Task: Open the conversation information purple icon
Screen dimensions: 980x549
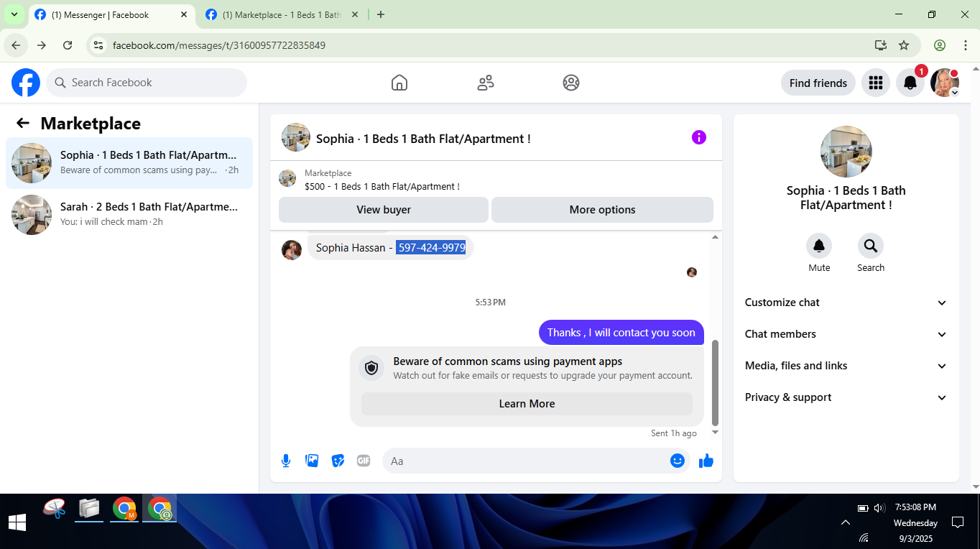Action: (699, 137)
